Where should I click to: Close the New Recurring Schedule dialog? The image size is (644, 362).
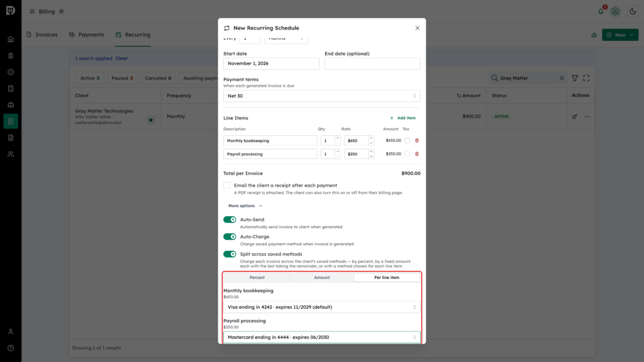pyautogui.click(x=418, y=28)
